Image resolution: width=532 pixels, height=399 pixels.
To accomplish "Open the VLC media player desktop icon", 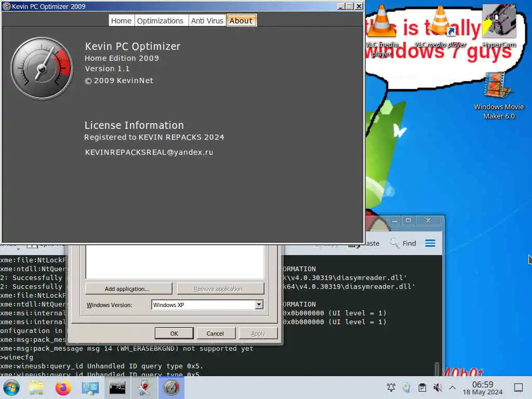I will (381, 31).
